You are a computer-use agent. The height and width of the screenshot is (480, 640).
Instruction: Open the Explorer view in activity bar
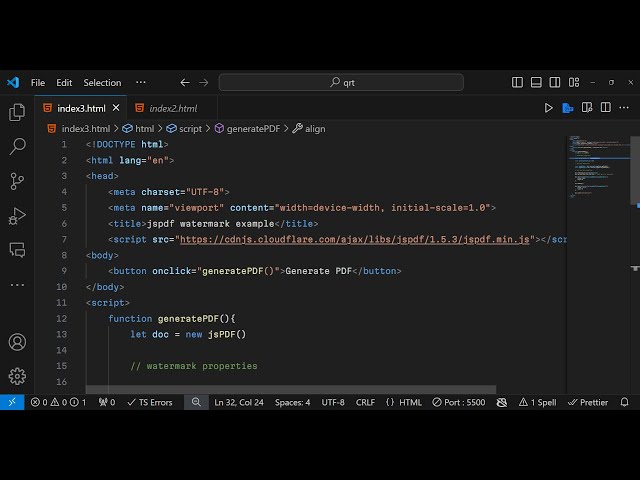[17, 113]
